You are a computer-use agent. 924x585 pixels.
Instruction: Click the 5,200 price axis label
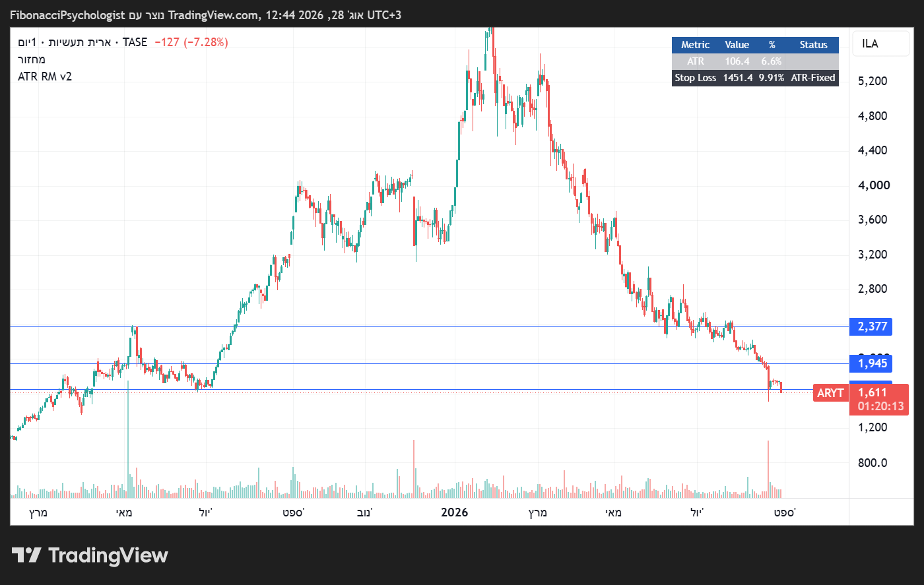click(873, 81)
